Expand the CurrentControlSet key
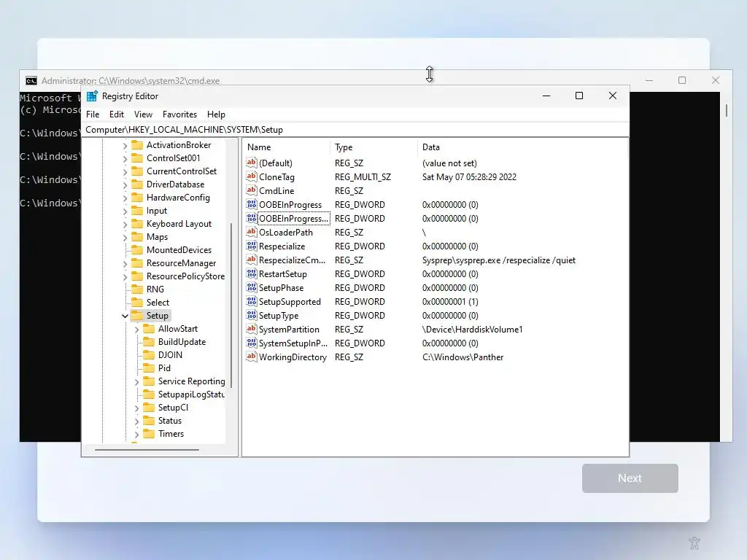Viewport: 747px width, 560px height. [125, 171]
